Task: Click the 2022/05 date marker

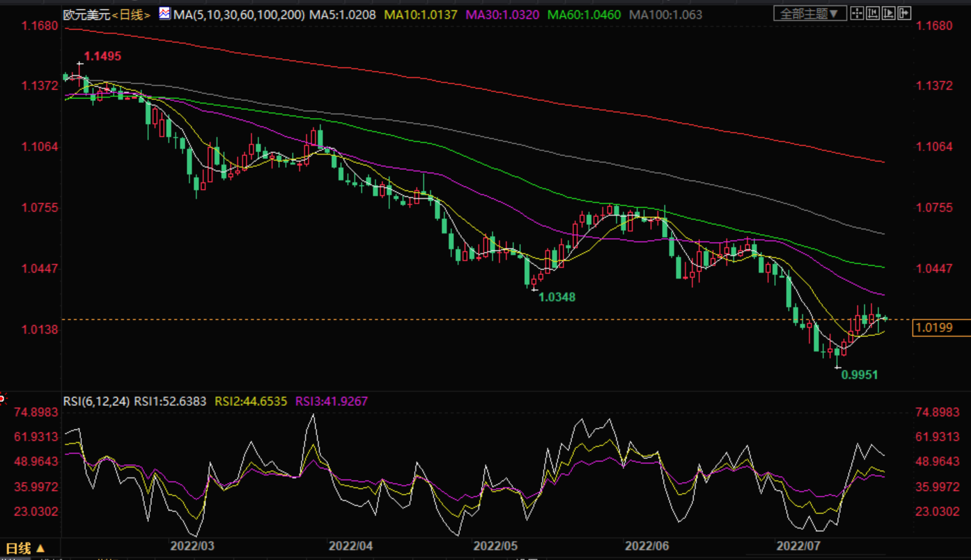Action: (495, 546)
